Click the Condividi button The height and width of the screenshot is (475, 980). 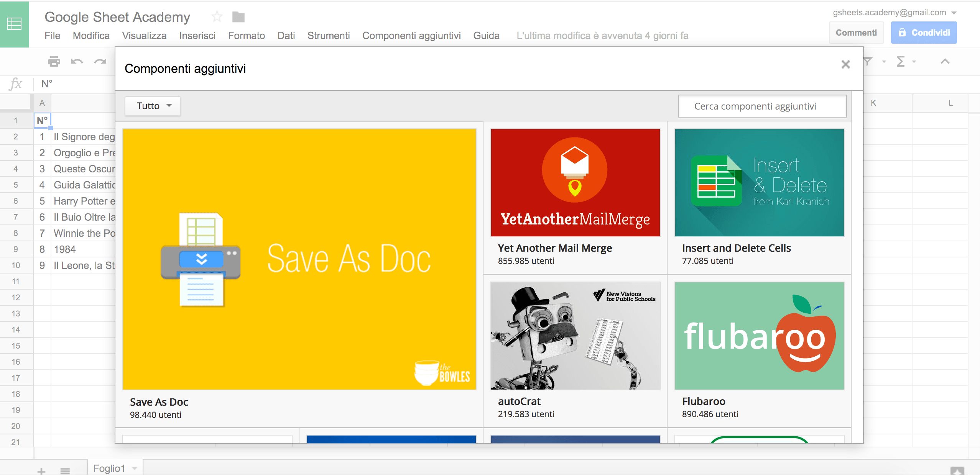coord(924,32)
